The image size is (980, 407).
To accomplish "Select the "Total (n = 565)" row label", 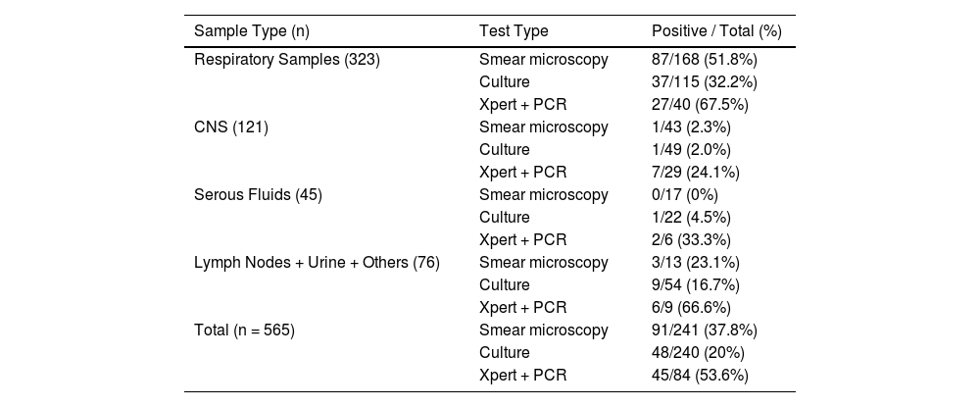I will tap(245, 331).
